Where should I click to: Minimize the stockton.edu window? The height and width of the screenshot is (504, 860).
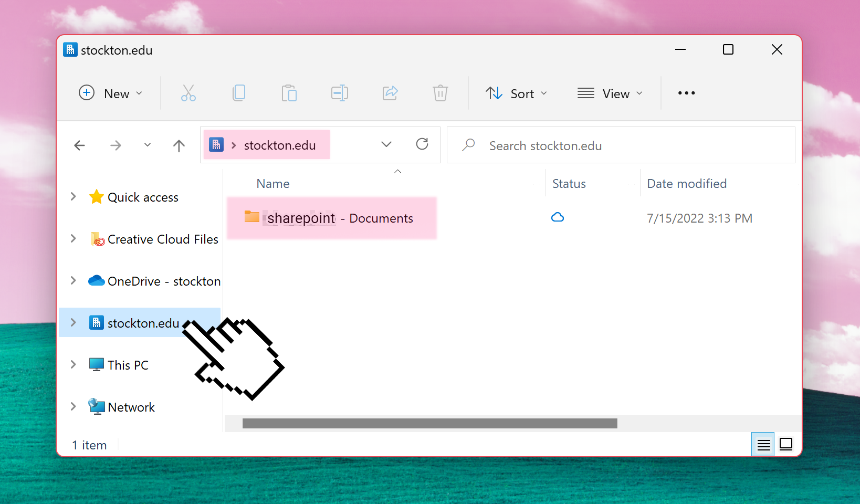pos(680,49)
